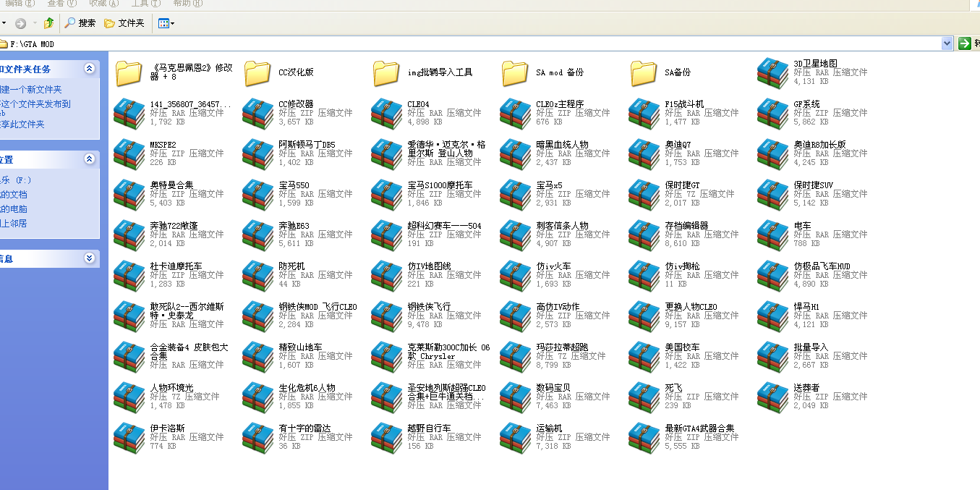
Task: Click the 搜索 (Search) toolbar button
Action: click(80, 23)
